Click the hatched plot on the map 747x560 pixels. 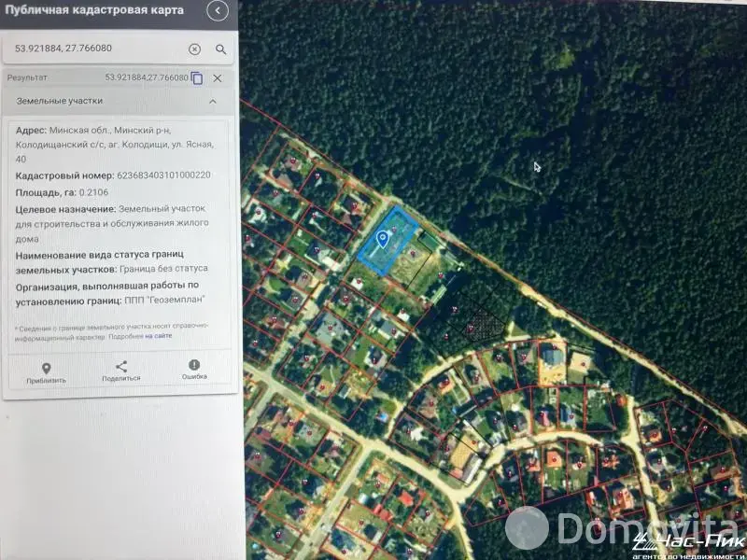coord(483,326)
